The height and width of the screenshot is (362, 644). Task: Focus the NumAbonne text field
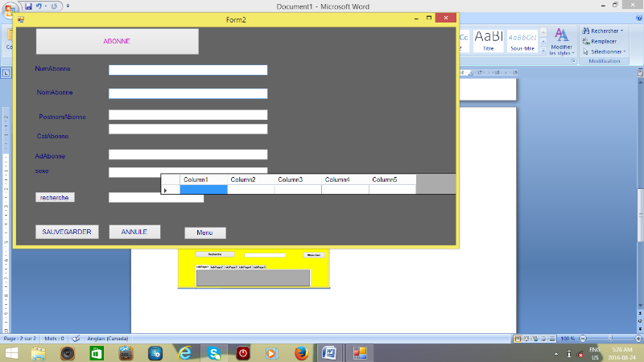click(x=188, y=70)
